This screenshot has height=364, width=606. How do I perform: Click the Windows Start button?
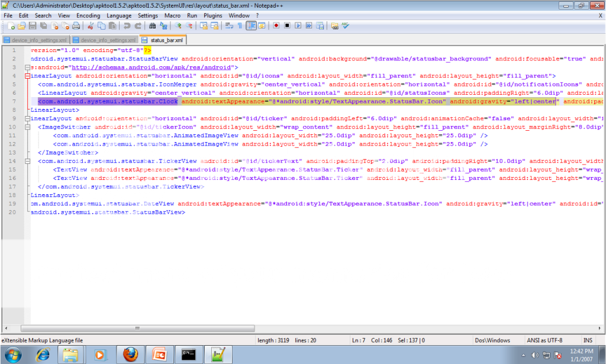(x=12, y=354)
